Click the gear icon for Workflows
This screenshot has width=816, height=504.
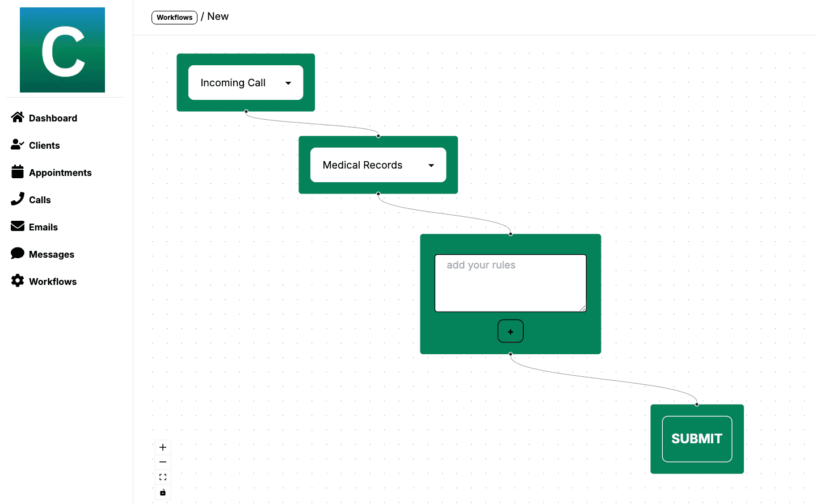coord(18,281)
